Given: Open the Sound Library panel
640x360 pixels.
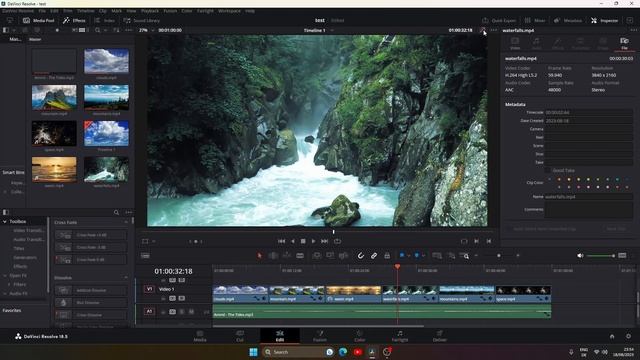Looking at the screenshot, I should tap(142, 20).
